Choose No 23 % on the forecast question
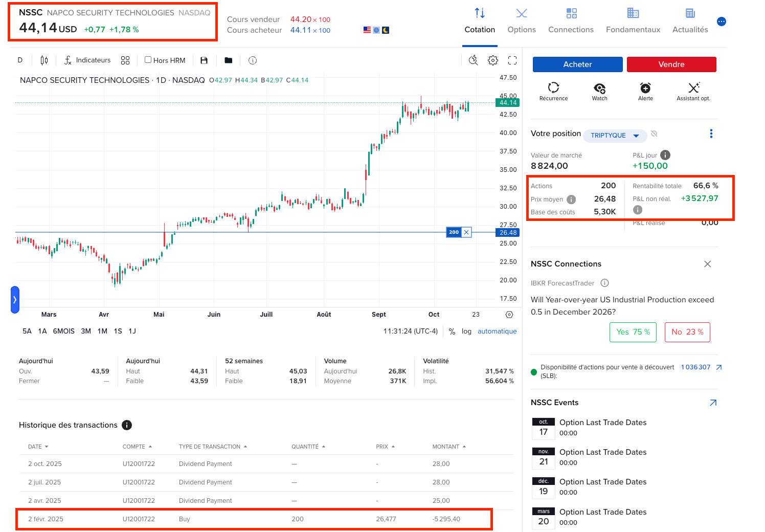The width and height of the screenshot is (765, 532). [687, 332]
